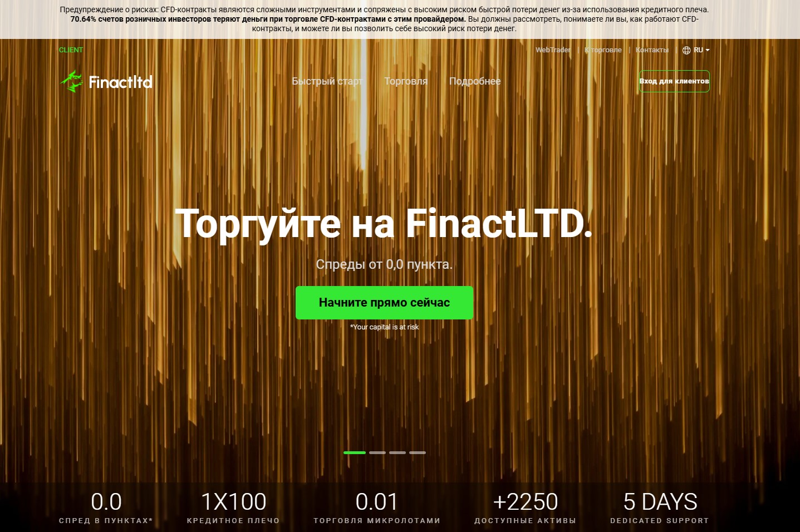Open the Быстрый старт menu
Image resolution: width=800 pixels, height=532 pixels.
coord(327,81)
